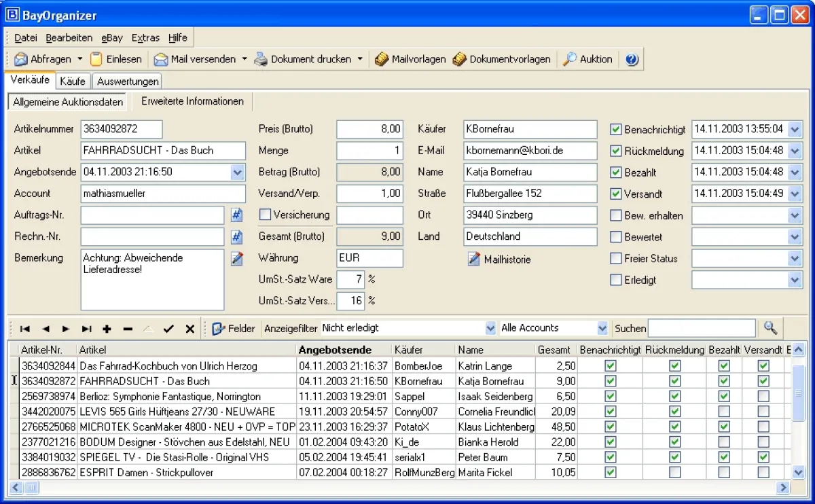This screenshot has width=815, height=504.
Task: Click the blue help question mark icon
Action: (x=632, y=59)
